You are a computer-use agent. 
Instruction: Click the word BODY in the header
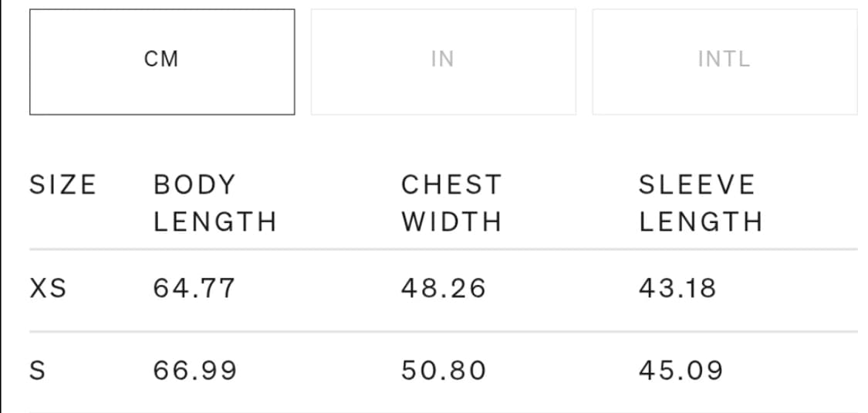click(194, 185)
